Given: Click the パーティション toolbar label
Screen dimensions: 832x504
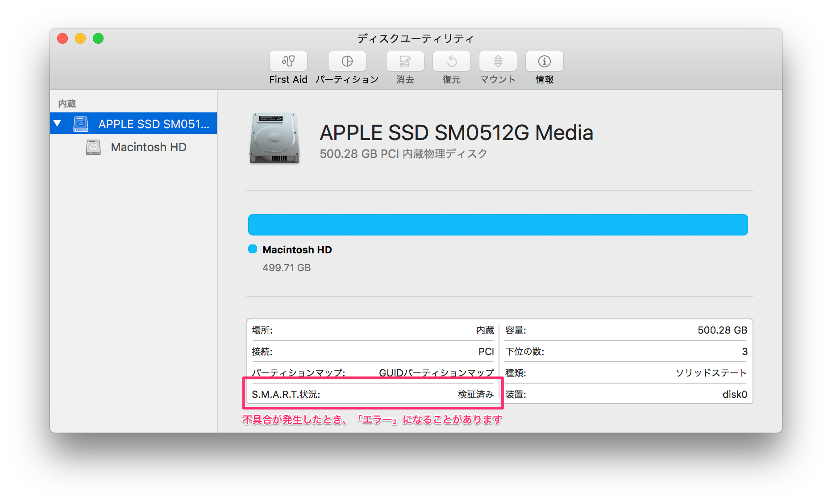Looking at the screenshot, I should [347, 79].
